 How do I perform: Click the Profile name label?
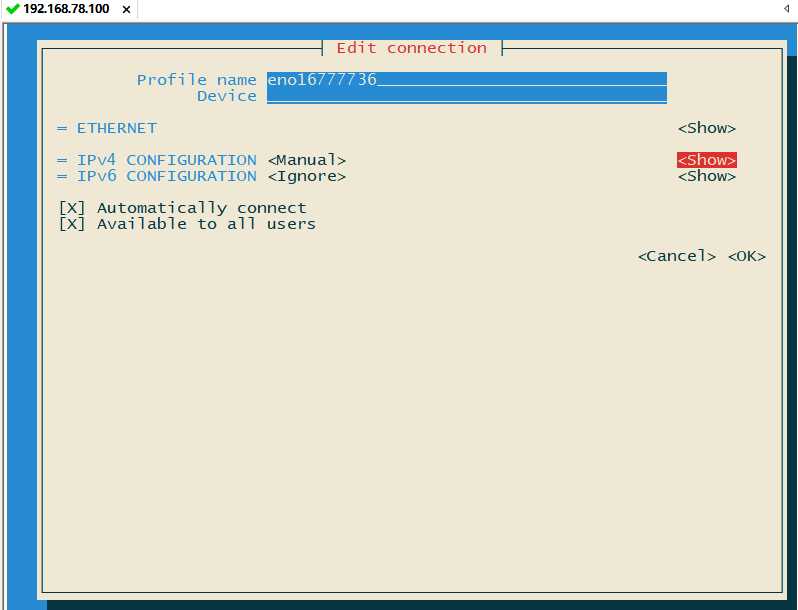point(196,80)
